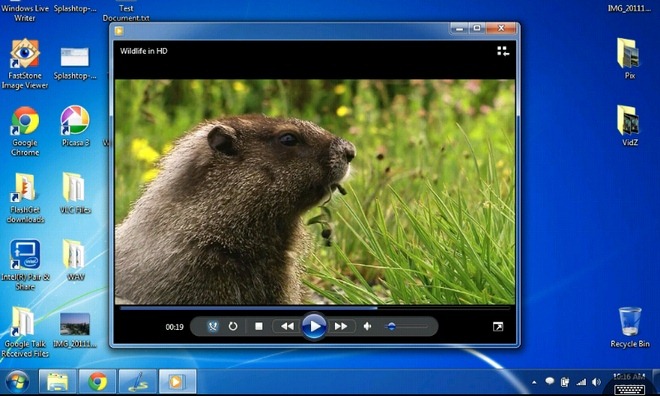Click the Play button in the media player
The image size is (660, 396).
pos(314,326)
